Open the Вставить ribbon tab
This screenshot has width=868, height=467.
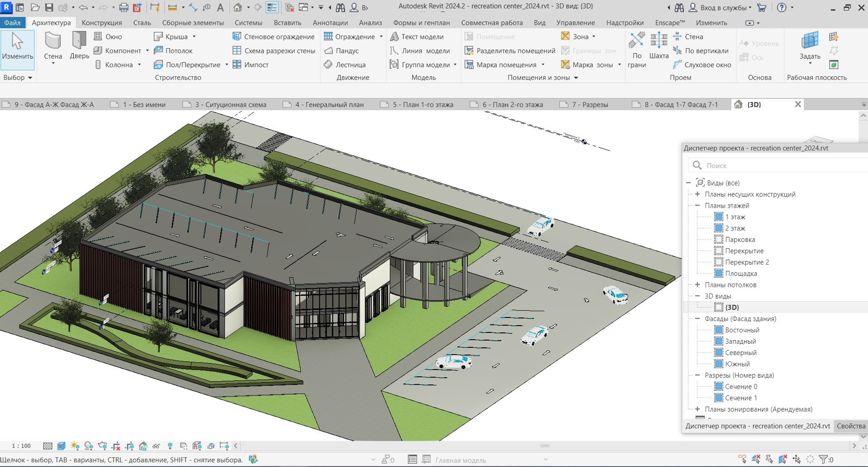pyautogui.click(x=288, y=23)
